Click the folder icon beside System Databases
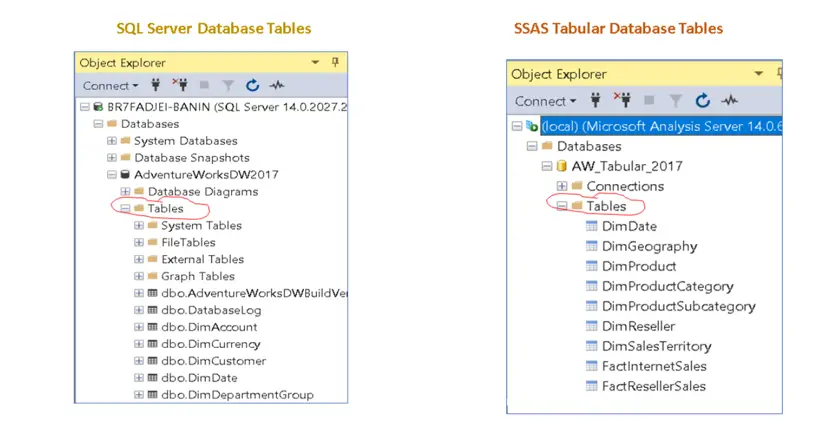This screenshot has width=831, height=430. pyautogui.click(x=126, y=141)
